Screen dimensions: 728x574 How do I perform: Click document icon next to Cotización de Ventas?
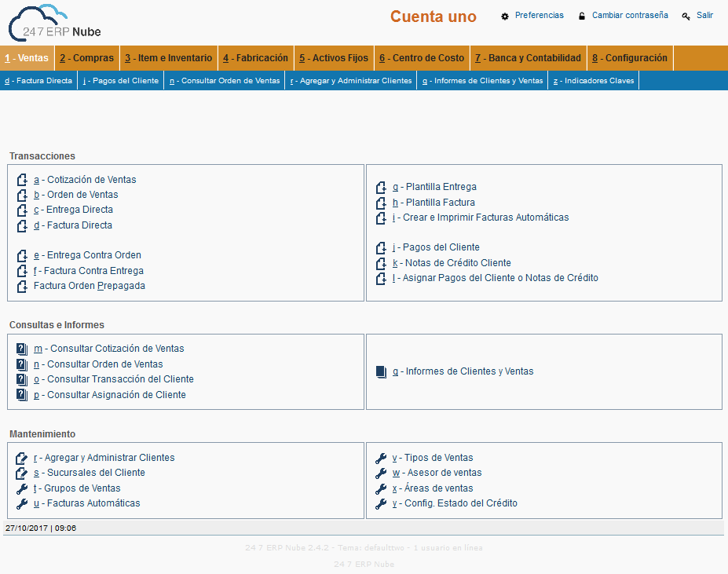pyautogui.click(x=22, y=180)
